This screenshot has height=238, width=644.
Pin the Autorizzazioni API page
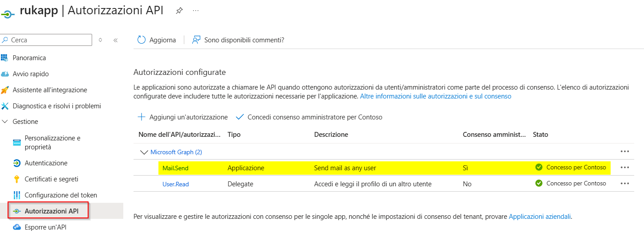[x=179, y=11]
